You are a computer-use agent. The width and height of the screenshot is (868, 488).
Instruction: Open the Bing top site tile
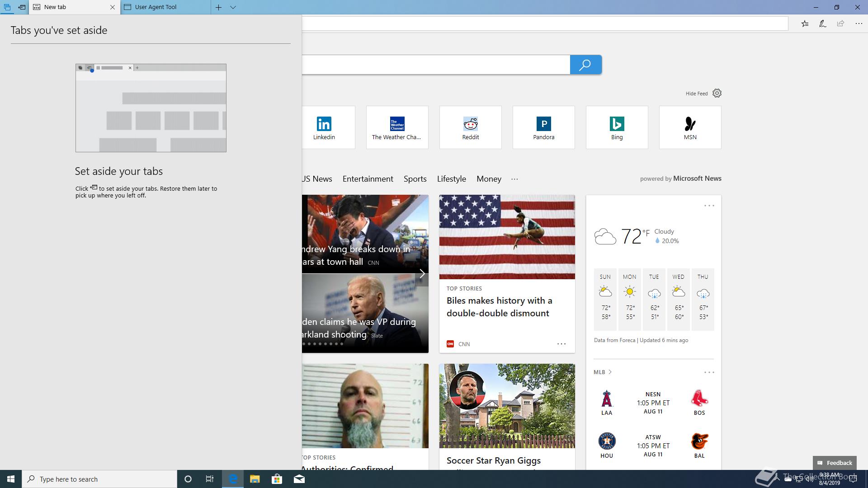[x=617, y=127]
